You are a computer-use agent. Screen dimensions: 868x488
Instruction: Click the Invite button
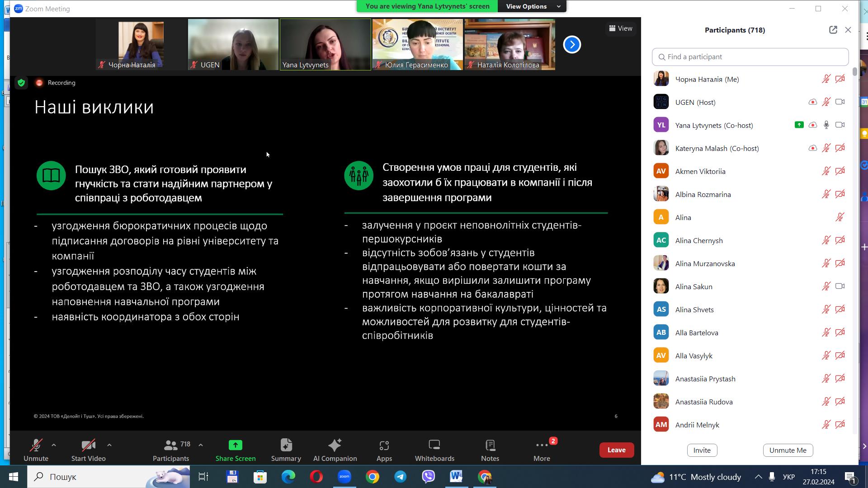[702, 450]
